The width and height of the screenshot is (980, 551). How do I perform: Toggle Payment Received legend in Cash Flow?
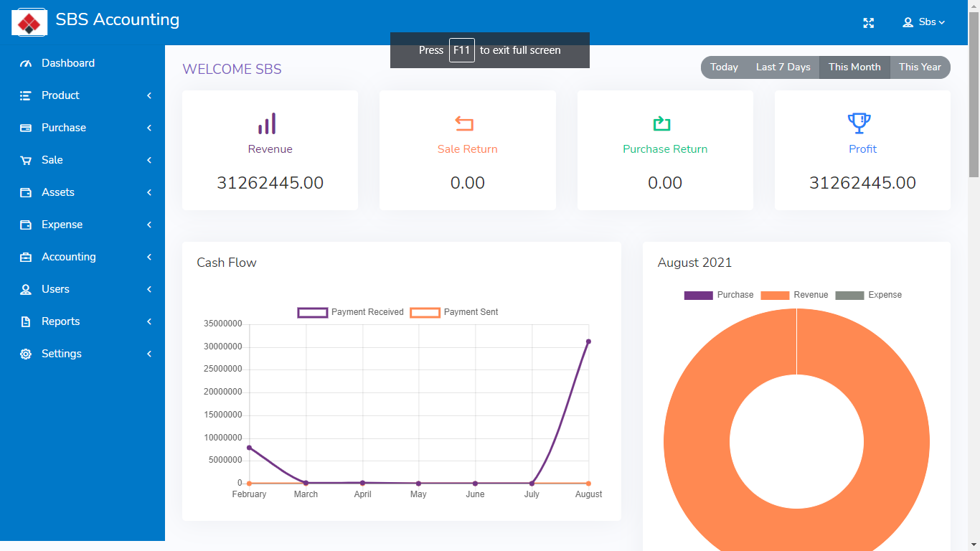pos(351,313)
